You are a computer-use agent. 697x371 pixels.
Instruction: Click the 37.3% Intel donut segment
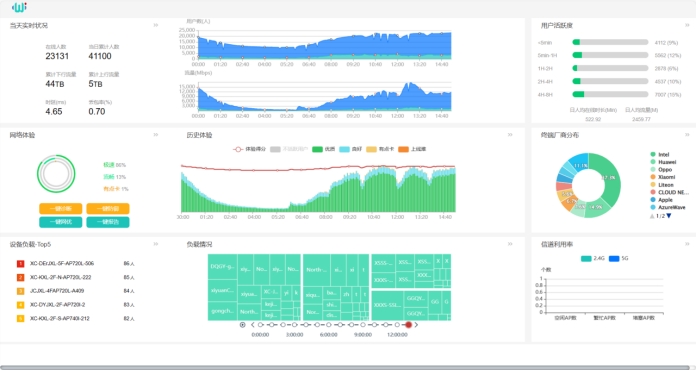(x=610, y=179)
